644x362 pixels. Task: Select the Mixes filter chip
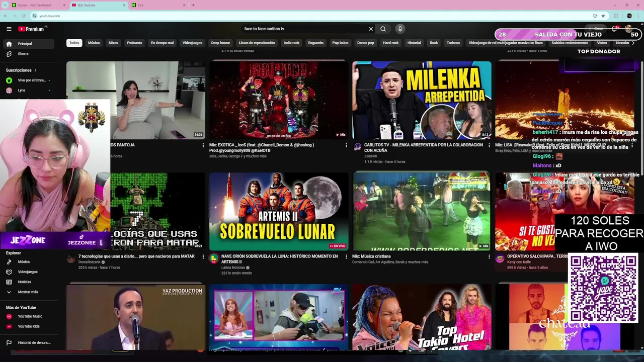(x=114, y=43)
